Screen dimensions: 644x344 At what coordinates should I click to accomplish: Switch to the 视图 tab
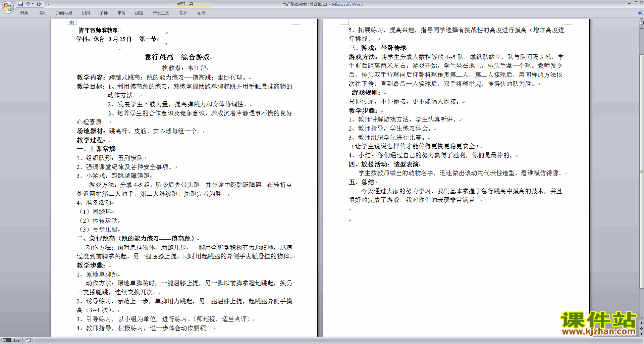point(139,13)
